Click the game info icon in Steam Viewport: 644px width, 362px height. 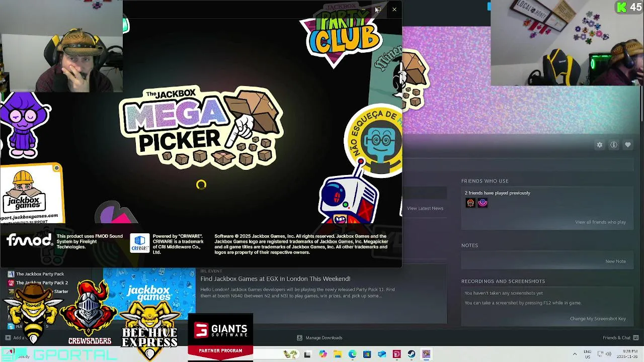click(614, 145)
